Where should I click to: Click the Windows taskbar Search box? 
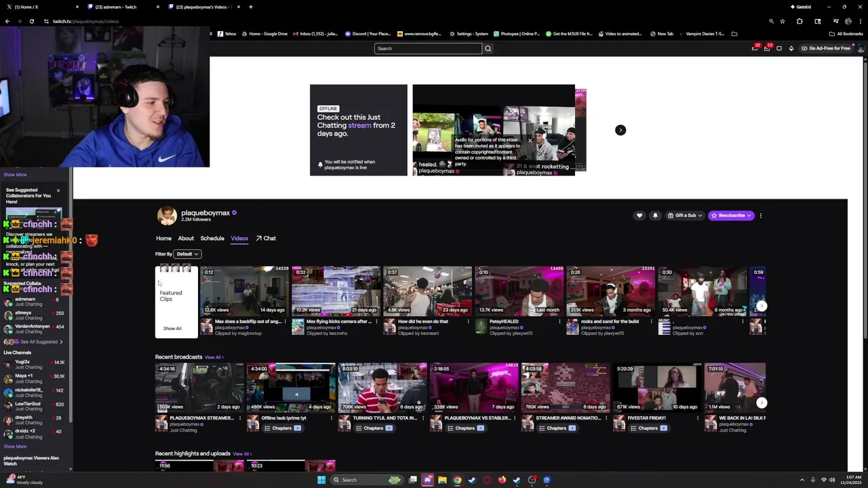[368, 480]
